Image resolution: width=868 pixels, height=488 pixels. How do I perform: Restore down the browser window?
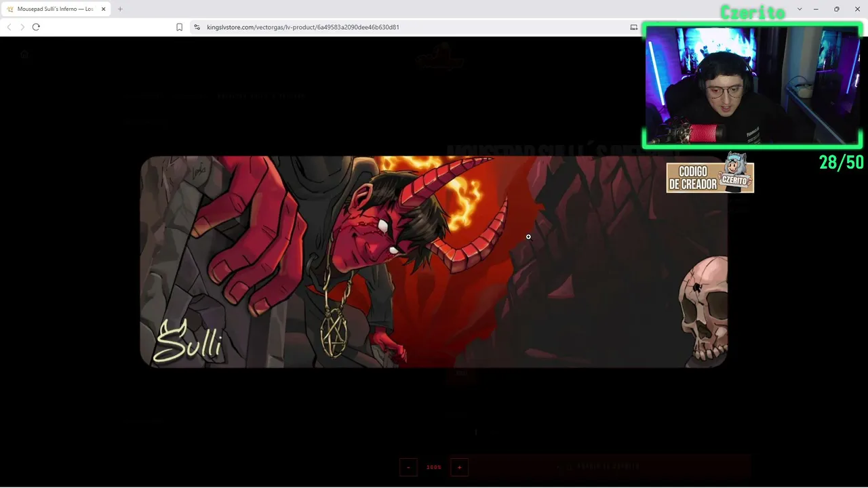(837, 9)
